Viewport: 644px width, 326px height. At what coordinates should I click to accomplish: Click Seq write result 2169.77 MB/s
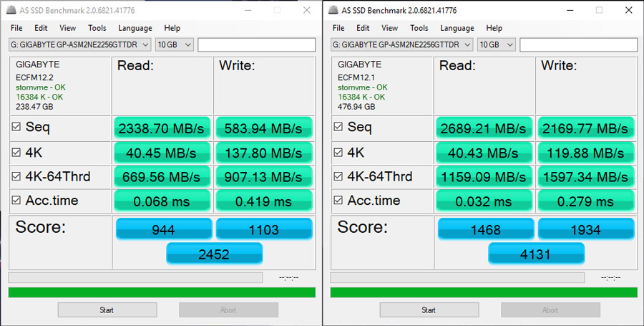coord(585,128)
